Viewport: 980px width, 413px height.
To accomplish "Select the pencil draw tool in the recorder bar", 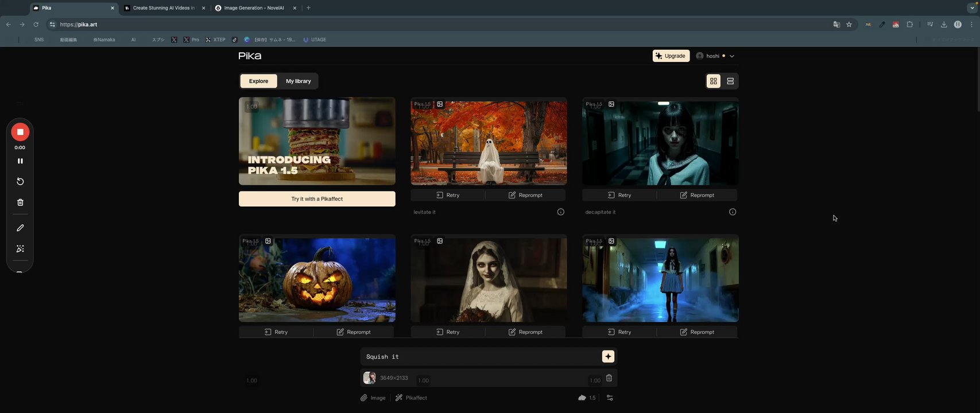I will 20,228.
